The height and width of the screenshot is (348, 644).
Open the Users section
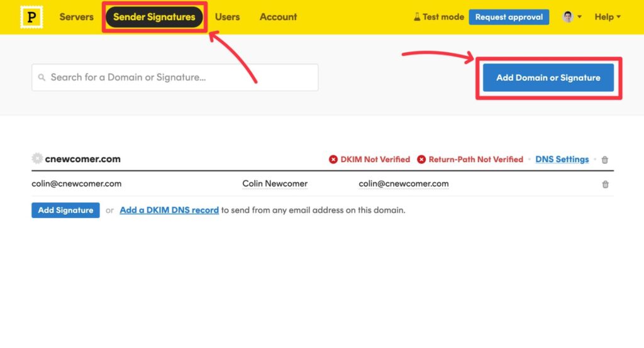click(227, 17)
